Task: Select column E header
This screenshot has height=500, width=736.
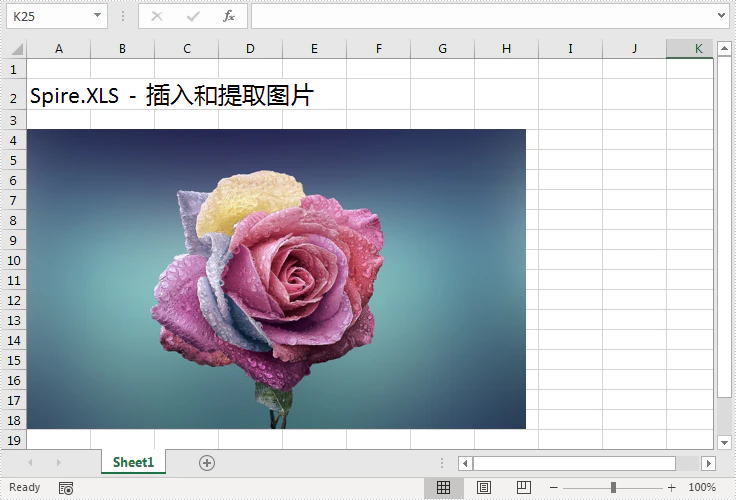Action: coord(314,48)
